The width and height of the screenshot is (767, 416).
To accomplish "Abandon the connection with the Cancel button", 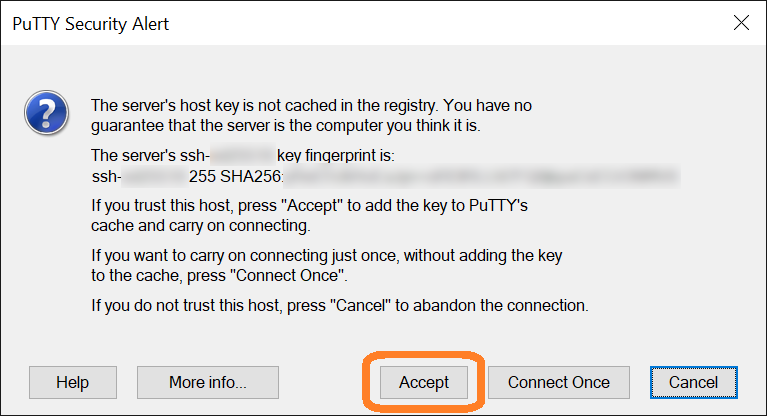I will click(694, 382).
